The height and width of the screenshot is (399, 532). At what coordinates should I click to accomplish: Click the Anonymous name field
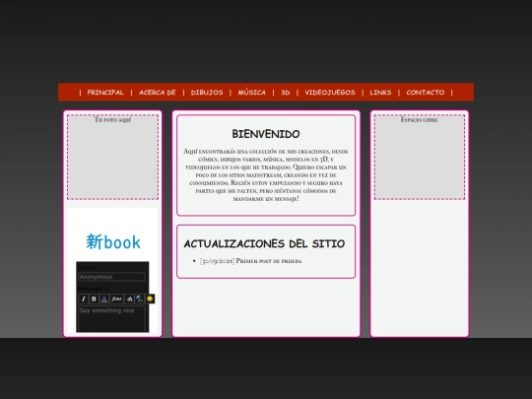click(x=112, y=277)
